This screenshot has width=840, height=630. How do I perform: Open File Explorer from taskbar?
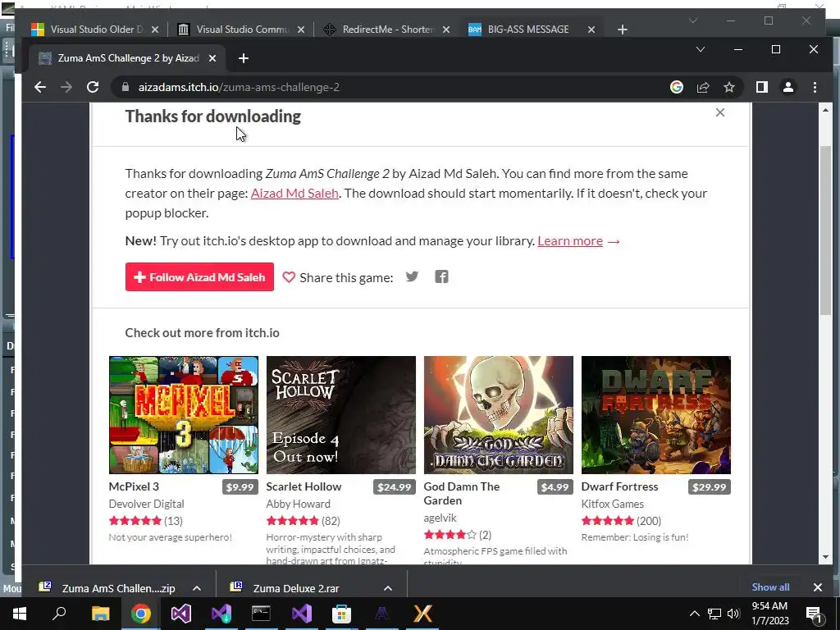pos(100,614)
